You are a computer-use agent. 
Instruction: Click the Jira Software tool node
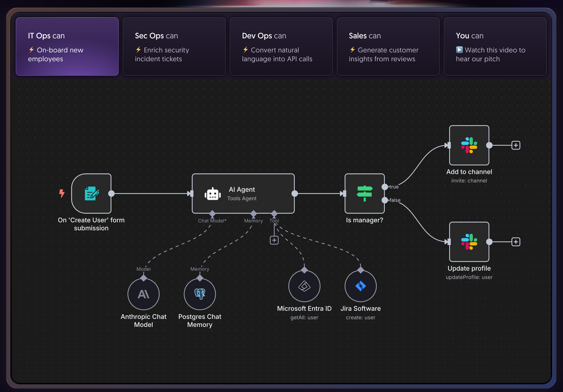click(360, 286)
